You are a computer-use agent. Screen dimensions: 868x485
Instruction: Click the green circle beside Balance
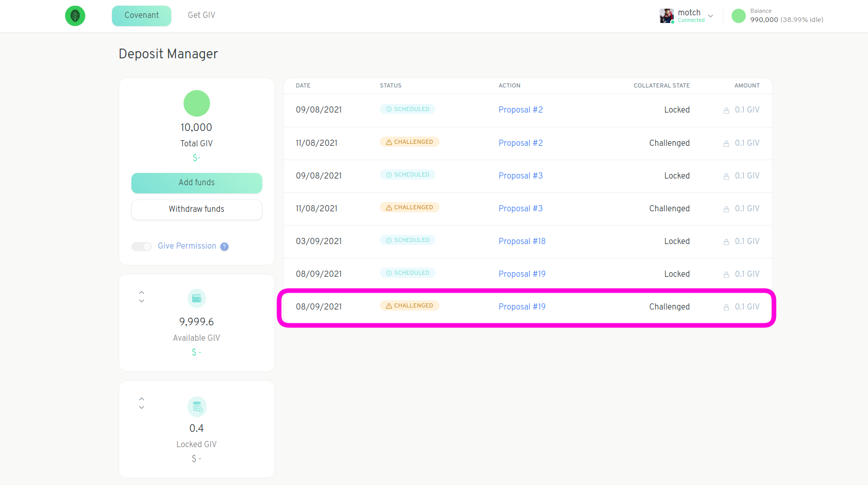coord(739,16)
